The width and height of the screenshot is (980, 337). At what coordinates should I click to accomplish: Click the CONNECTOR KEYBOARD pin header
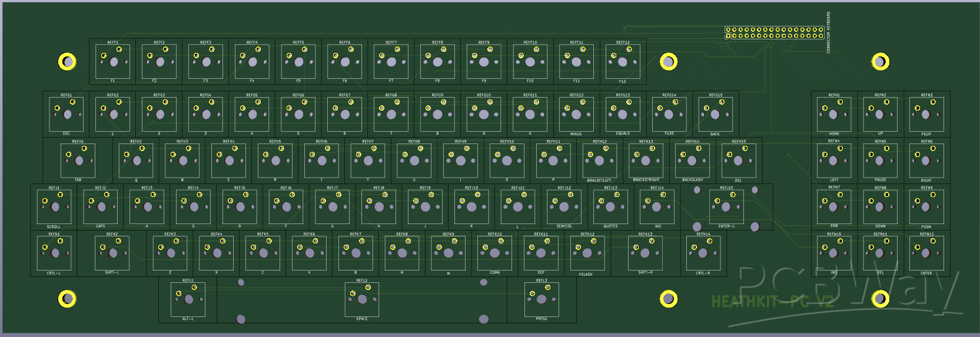pos(774,32)
